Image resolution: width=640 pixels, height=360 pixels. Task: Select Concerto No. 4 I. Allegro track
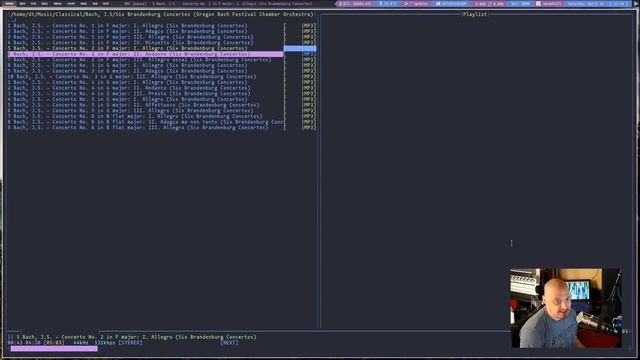pyautogui.click(x=127, y=82)
